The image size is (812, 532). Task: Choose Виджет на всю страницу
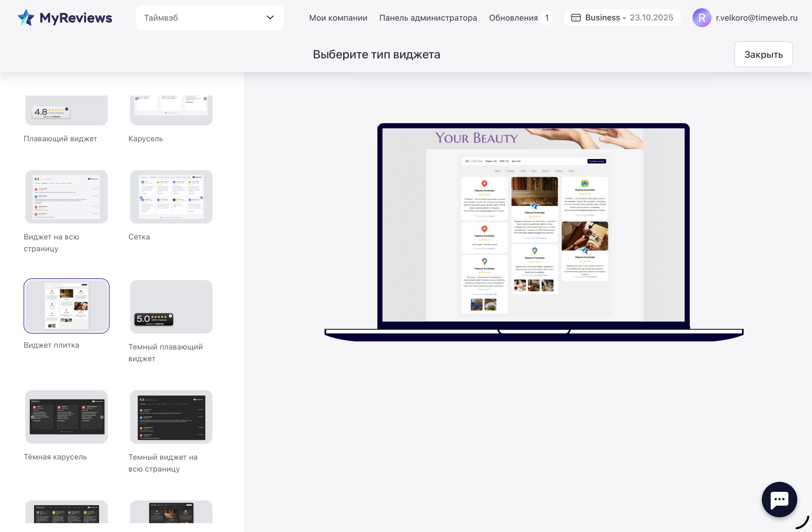pos(66,197)
